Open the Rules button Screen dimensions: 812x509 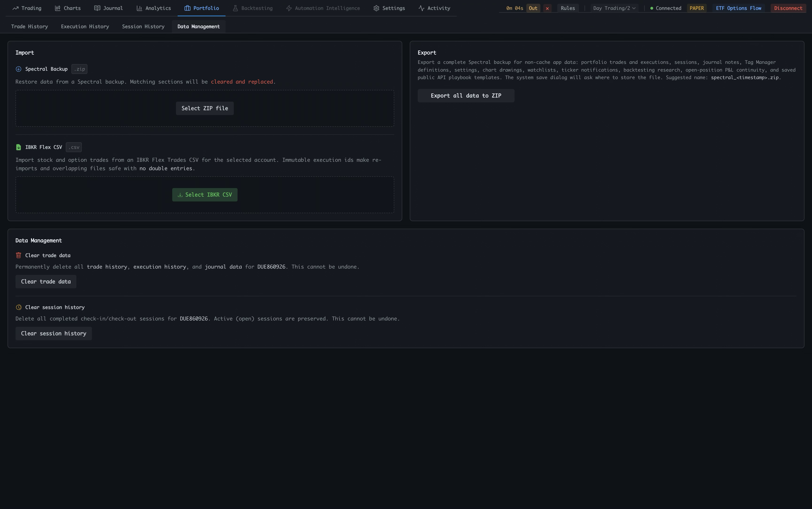tap(568, 8)
